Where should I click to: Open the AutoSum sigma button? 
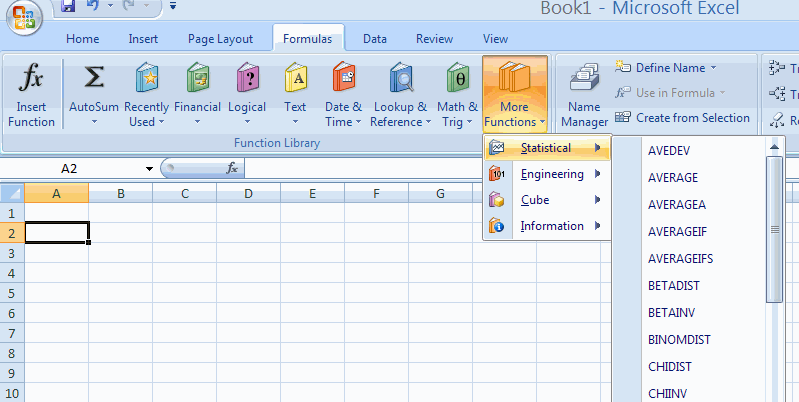(94, 78)
